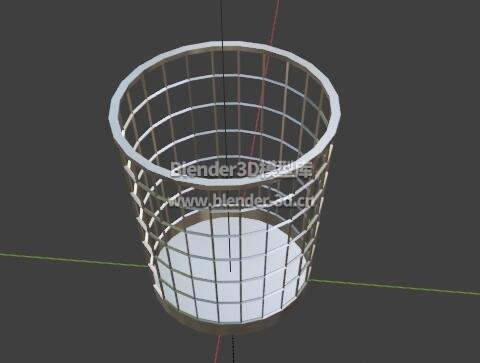This screenshot has width=480, height=363.
Task: Click the black line tip inside the basket
Action: pyautogui.click(x=230, y=268)
